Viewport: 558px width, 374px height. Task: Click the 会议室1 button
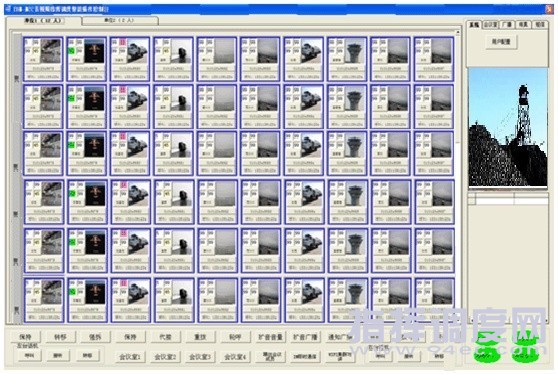[130, 356]
